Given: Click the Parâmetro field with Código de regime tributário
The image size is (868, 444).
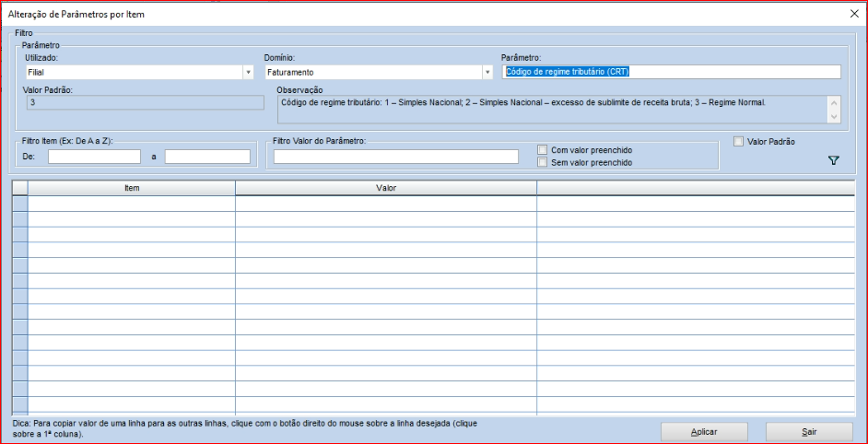Looking at the screenshot, I should [x=671, y=72].
